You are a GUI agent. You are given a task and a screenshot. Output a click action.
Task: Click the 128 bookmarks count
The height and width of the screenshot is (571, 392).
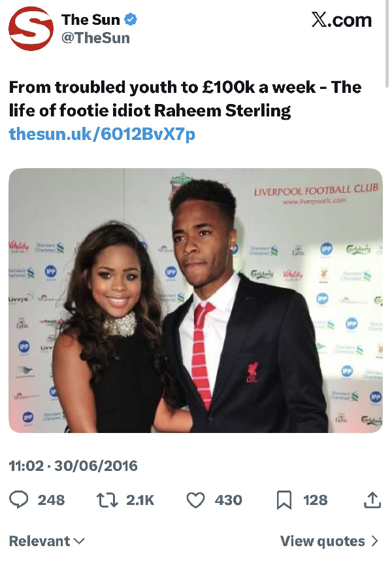coord(315,500)
